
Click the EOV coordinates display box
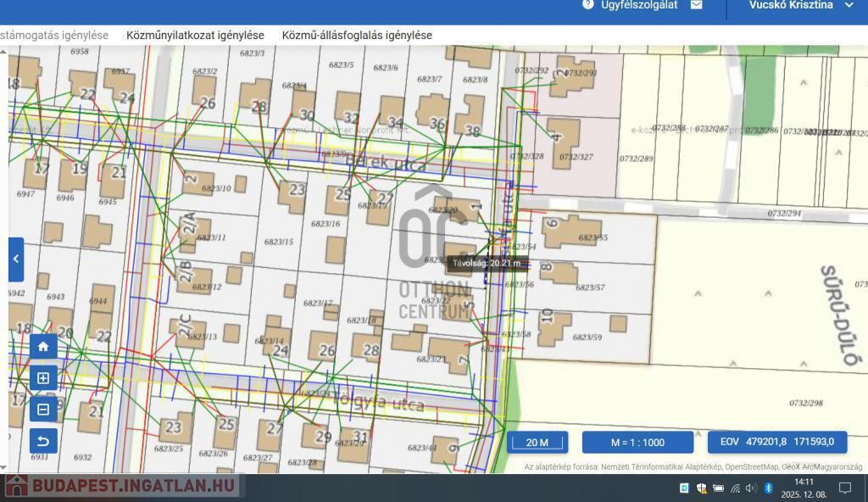tap(777, 442)
